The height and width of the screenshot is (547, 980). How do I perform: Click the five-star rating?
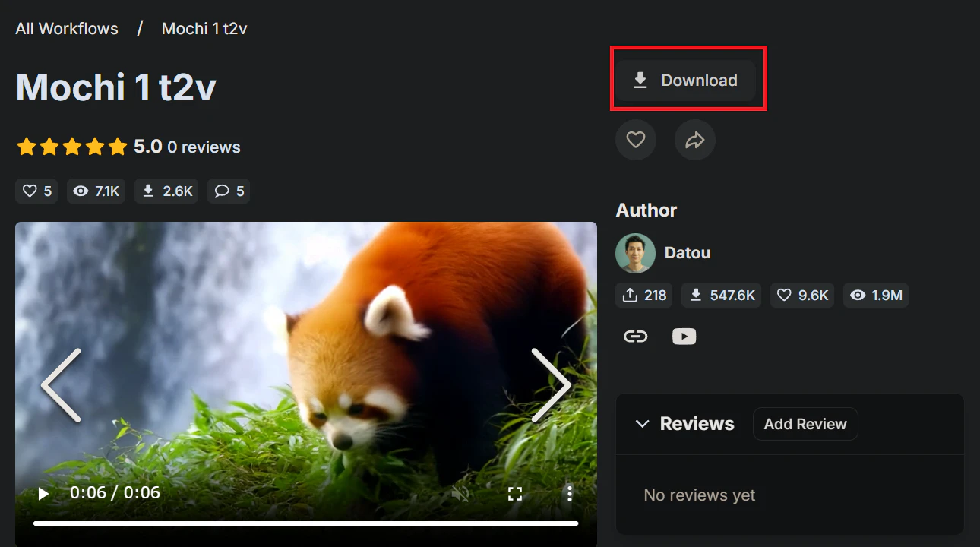pos(72,147)
